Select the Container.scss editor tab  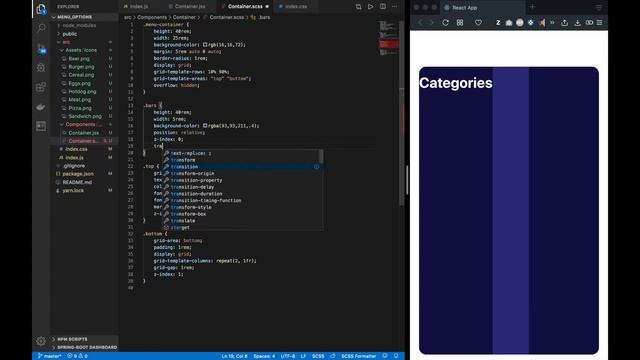coord(245,7)
